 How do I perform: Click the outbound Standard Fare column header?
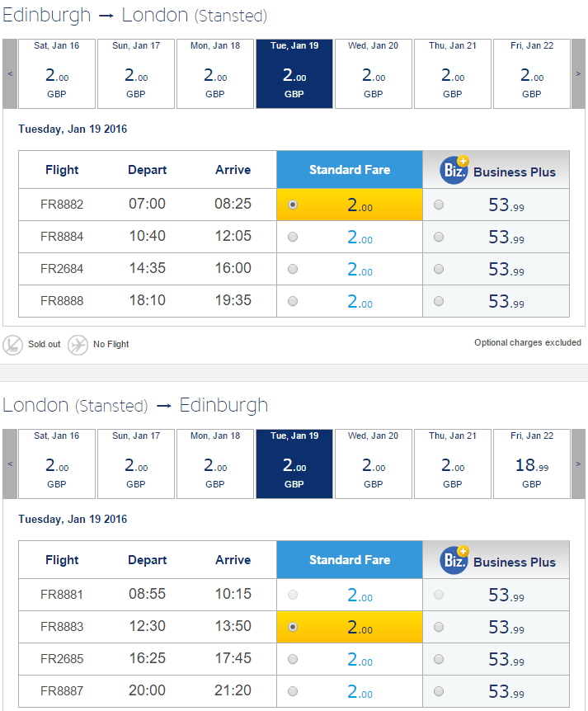point(350,170)
